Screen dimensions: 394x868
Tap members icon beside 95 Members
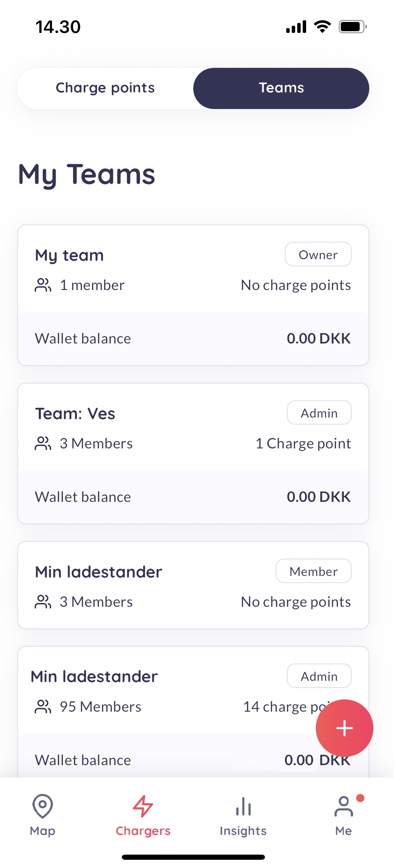[x=43, y=707]
